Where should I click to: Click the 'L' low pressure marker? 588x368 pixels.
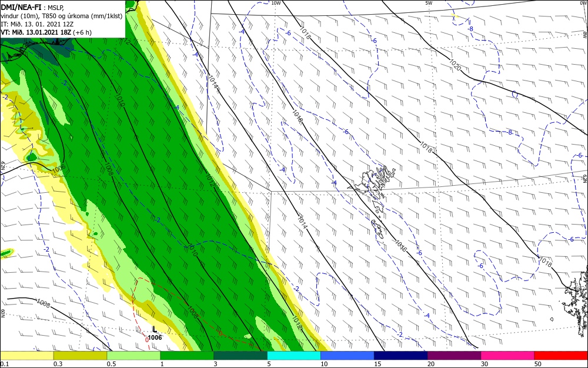coord(154,329)
